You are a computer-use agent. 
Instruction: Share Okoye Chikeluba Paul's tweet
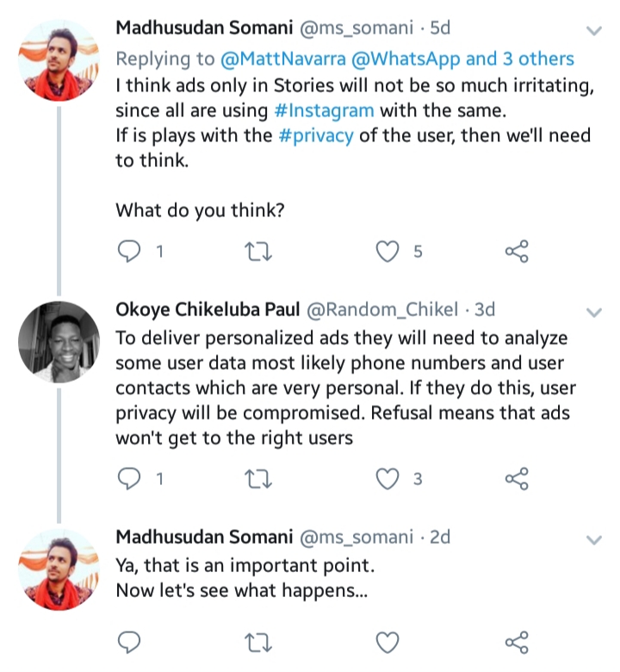click(517, 479)
